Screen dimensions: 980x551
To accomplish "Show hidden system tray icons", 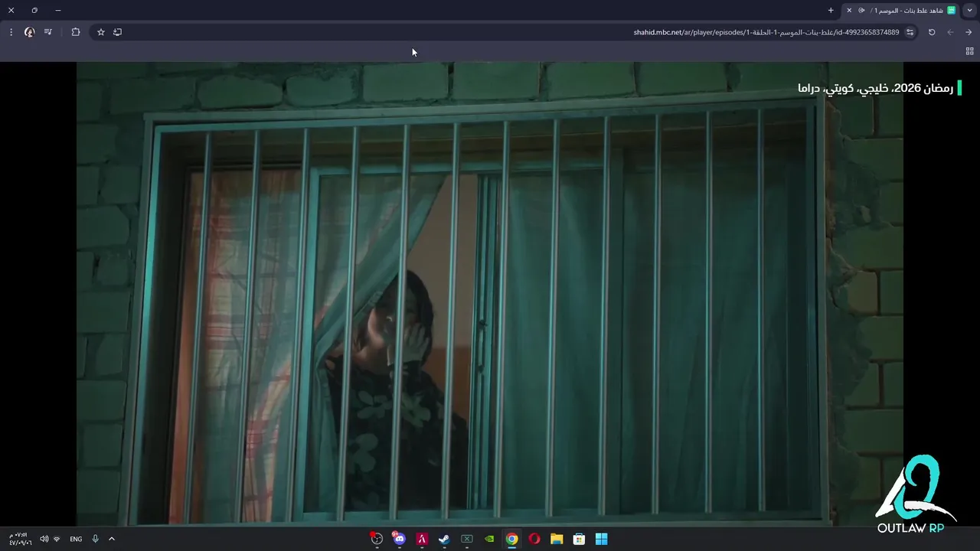I will [x=111, y=539].
